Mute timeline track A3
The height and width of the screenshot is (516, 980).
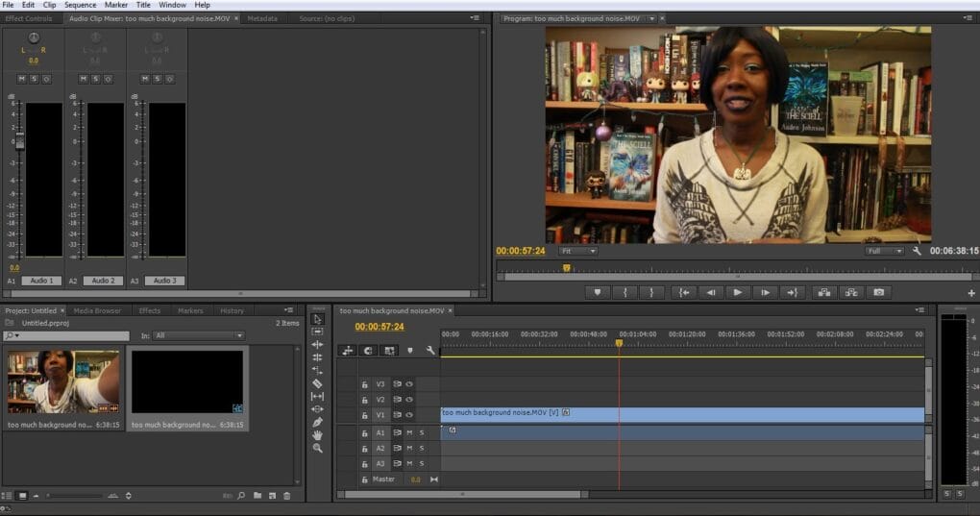pyautogui.click(x=409, y=463)
